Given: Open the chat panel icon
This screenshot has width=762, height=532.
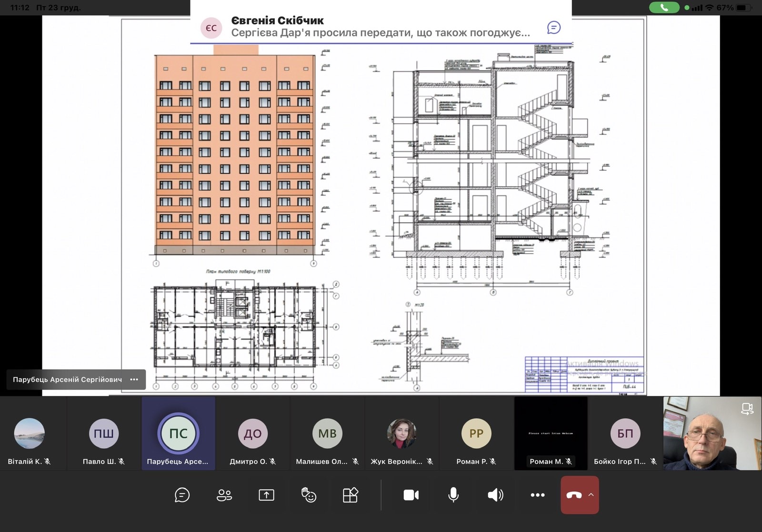Looking at the screenshot, I should (182, 495).
